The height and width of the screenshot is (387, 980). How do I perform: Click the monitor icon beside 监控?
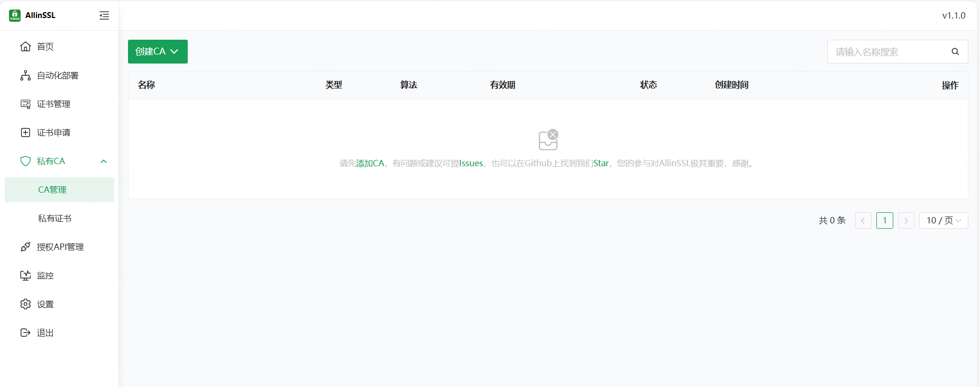[x=25, y=275]
